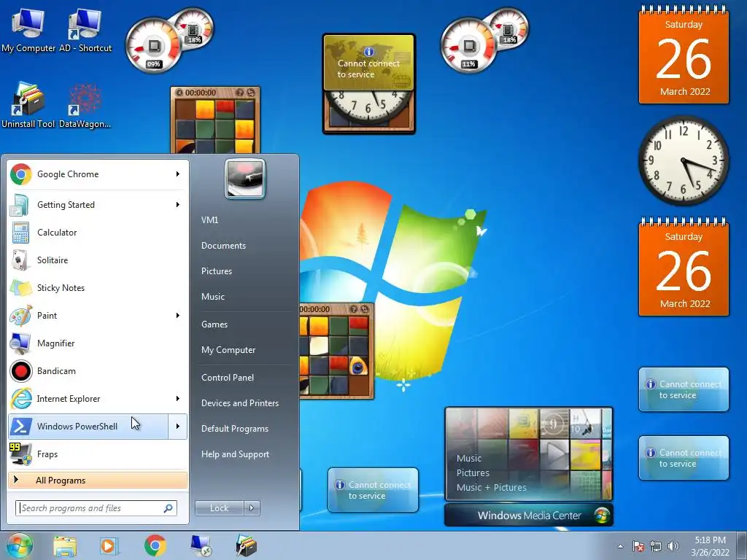Open the Uninstall Tool taskbar icon
The width and height of the screenshot is (747, 560).
tap(247, 545)
